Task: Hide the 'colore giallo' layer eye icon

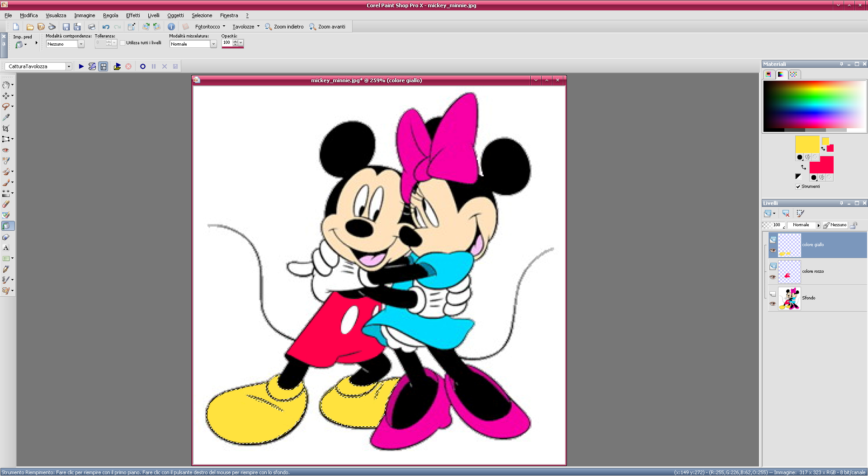Action: (773, 251)
